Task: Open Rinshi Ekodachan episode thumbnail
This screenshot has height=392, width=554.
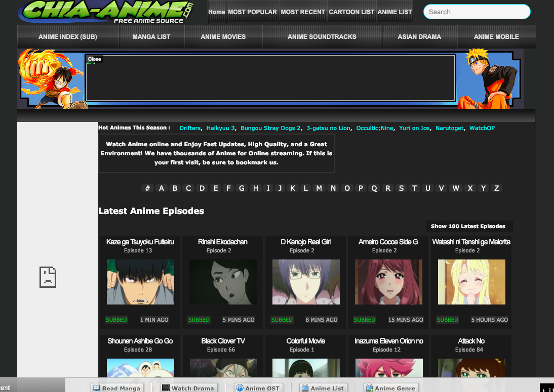Action: tap(223, 282)
